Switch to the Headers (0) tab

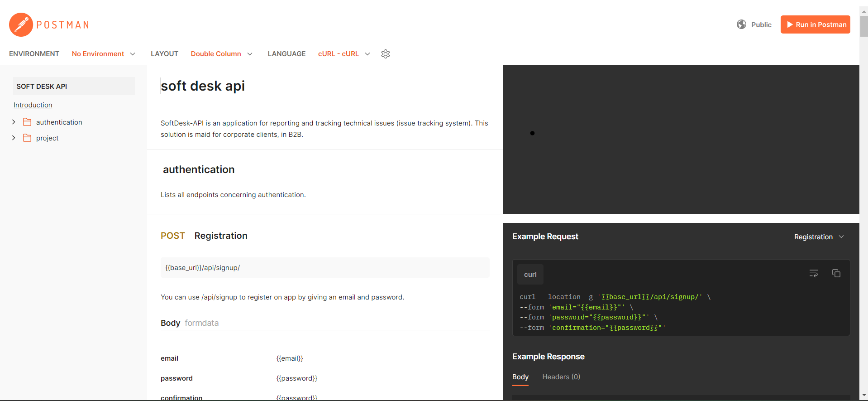561,377
